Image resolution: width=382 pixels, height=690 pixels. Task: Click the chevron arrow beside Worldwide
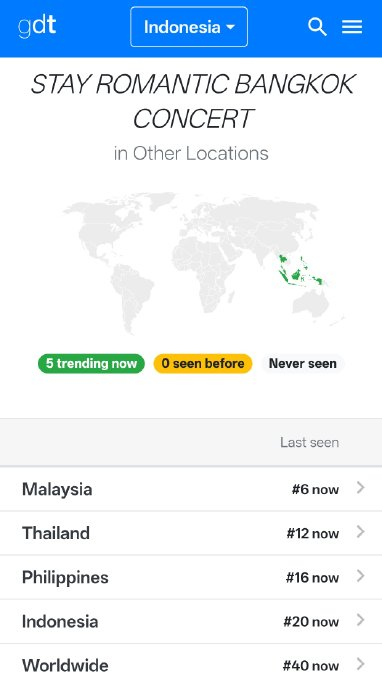361,664
